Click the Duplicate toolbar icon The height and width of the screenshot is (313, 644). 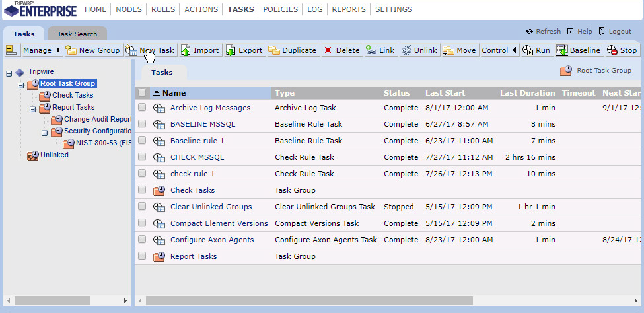coord(274,50)
